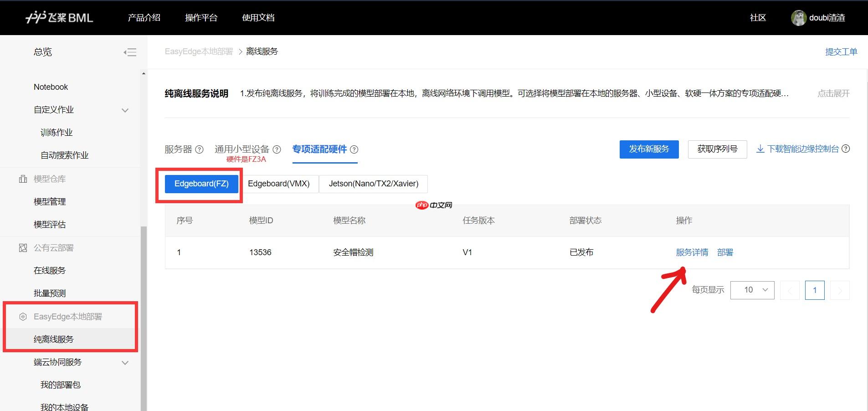The image size is (868, 411).
Task: Click the 公有云部署 icon in the sidebar
Action: tap(23, 247)
